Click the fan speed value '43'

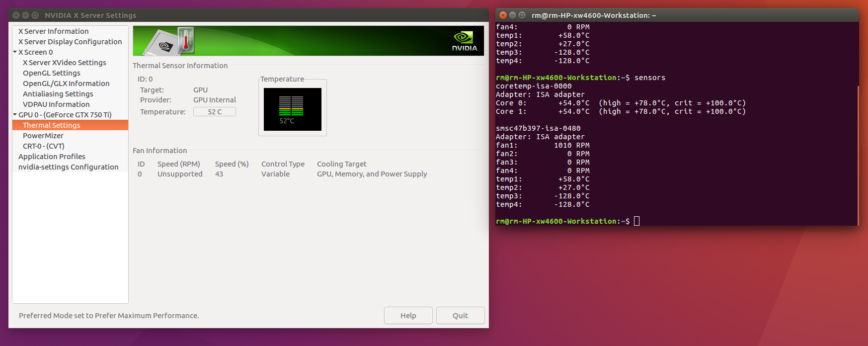[x=219, y=174]
